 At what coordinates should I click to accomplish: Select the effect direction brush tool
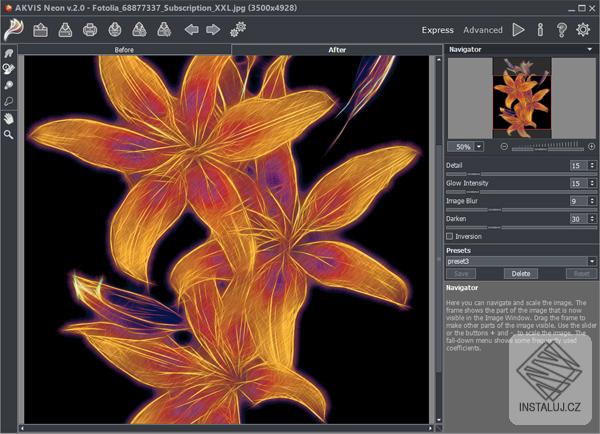[x=8, y=85]
